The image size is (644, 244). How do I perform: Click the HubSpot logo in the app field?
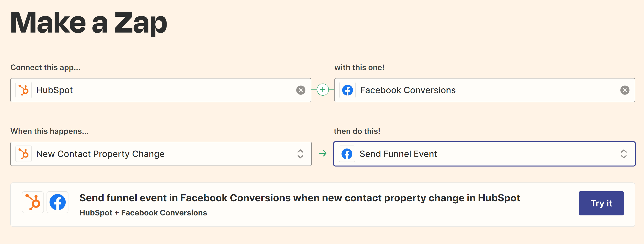tap(23, 90)
